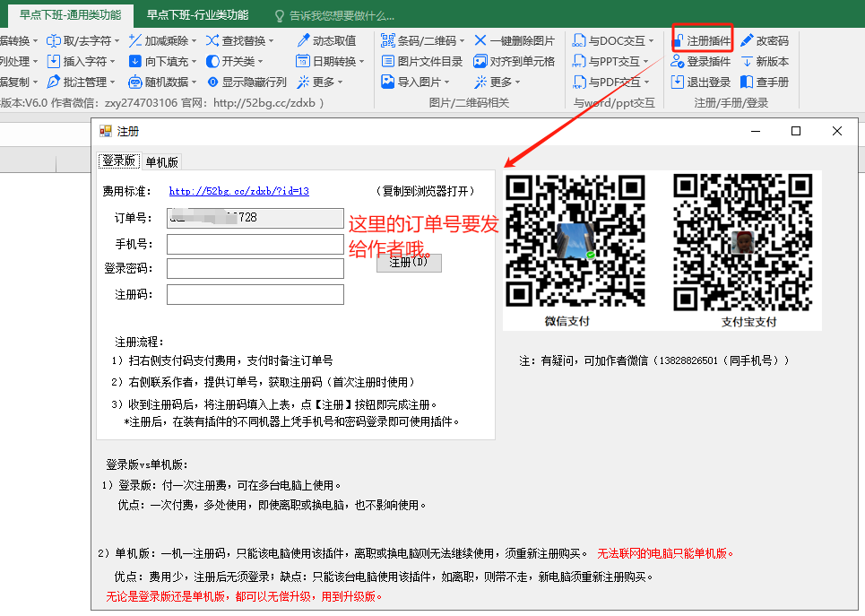Click the 复制到浏览器打开 hint text
This screenshot has width=865, height=616.
425,191
